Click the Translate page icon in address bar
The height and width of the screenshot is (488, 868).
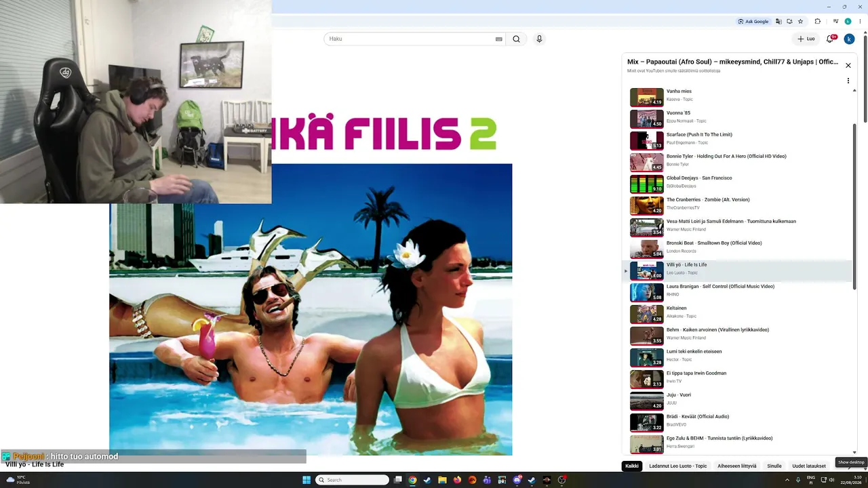(778, 22)
